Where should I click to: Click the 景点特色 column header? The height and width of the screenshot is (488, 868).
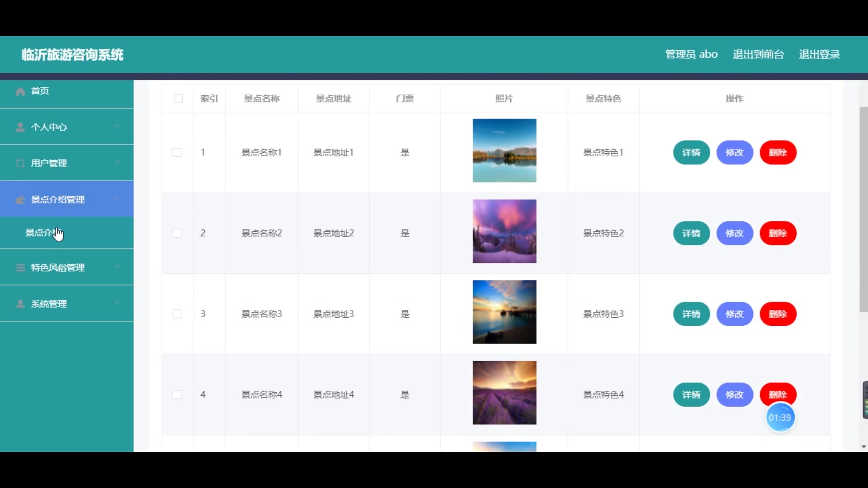point(604,99)
